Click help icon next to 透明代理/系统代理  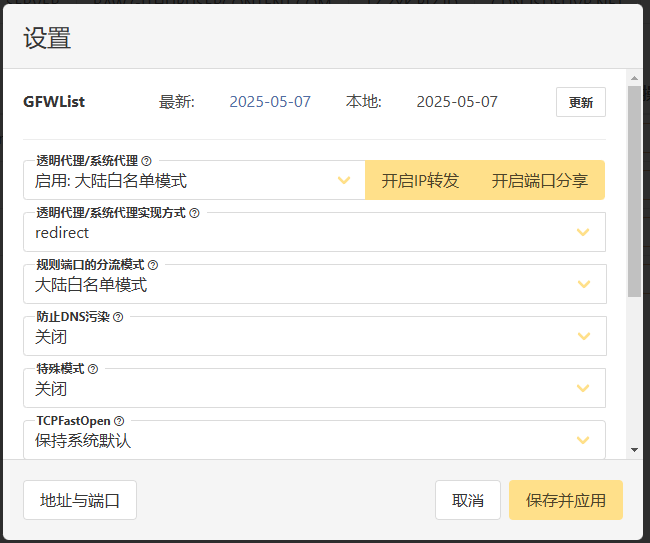coord(146,160)
